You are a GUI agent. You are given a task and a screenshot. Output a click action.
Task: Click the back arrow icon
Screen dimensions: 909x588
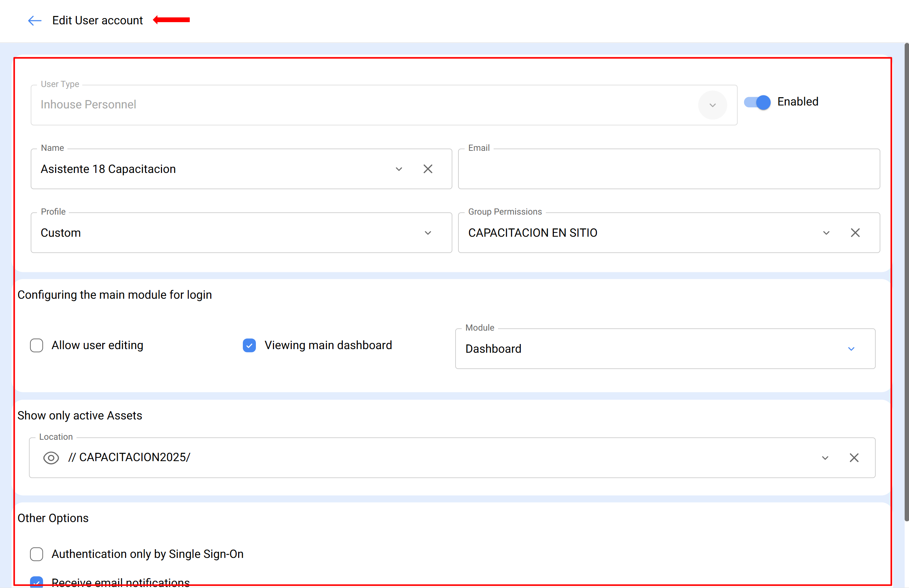(x=34, y=21)
